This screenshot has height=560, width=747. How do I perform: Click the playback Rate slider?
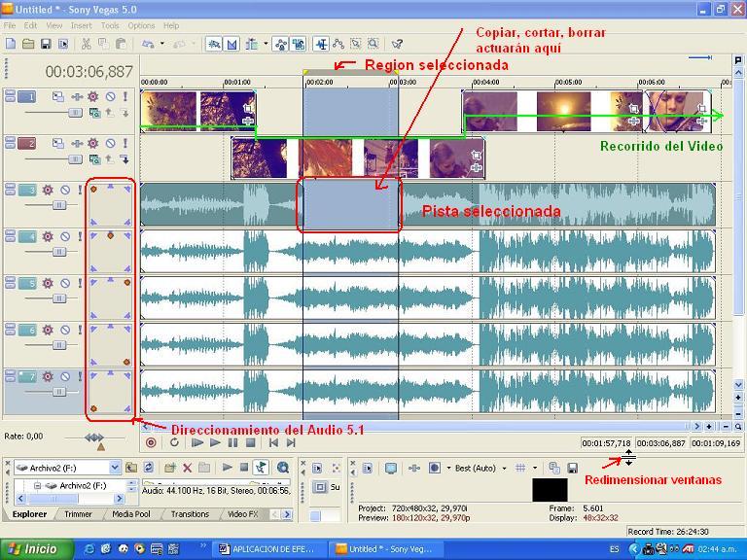tap(94, 437)
